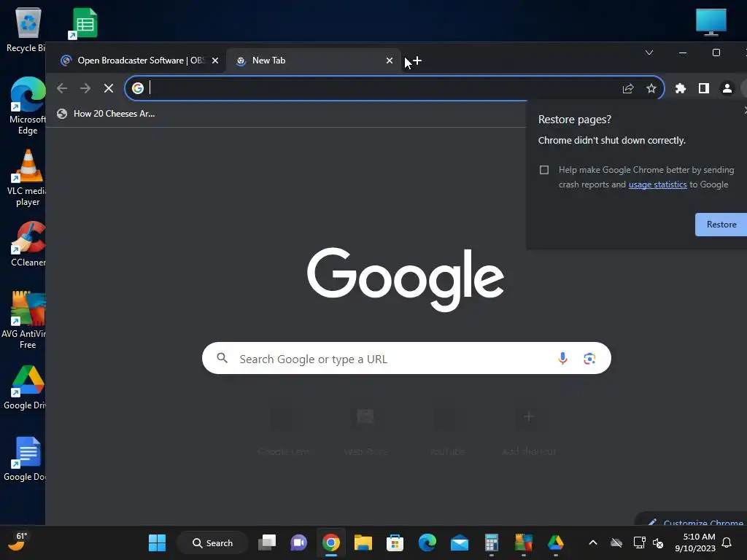Viewport: 747px width, 560px height.
Task: Open the clock showing 5:10 AM
Action: (695, 542)
